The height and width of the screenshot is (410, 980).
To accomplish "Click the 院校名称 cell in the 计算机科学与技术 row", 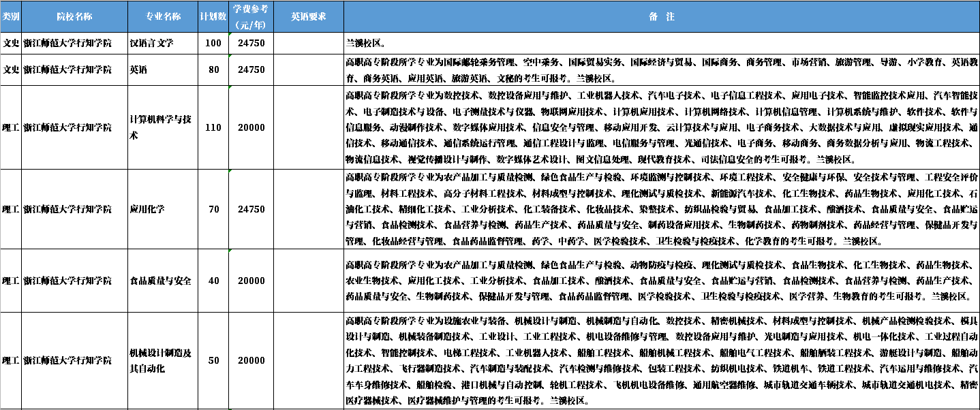I will 75,127.
